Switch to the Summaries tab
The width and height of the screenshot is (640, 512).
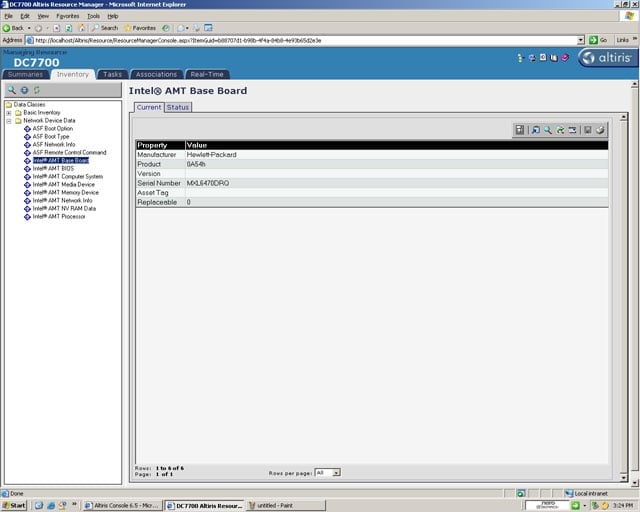(25, 74)
